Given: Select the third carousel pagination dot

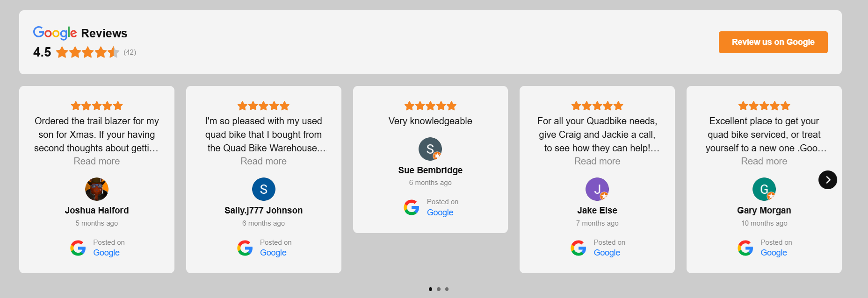Looking at the screenshot, I should 447,289.
